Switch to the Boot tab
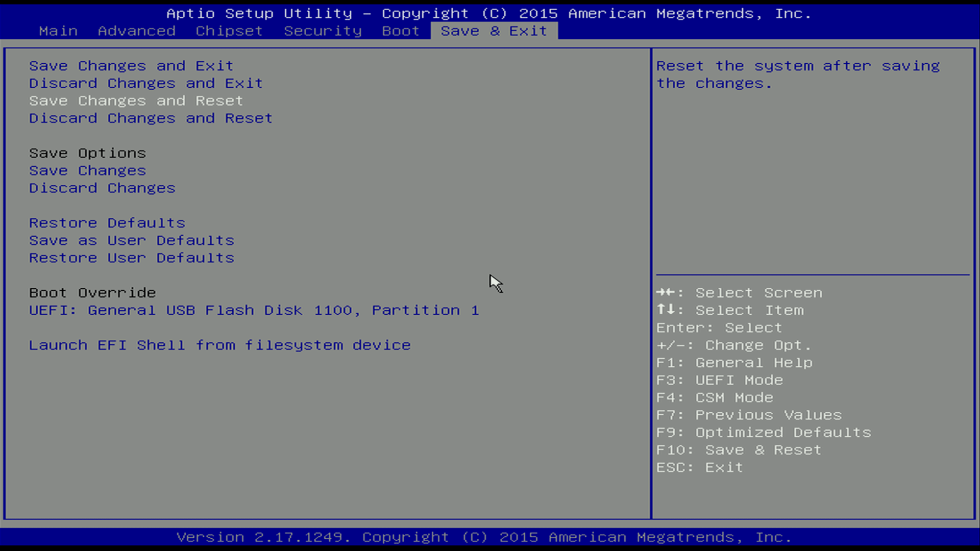Viewport: 980px width, 551px height. click(400, 31)
